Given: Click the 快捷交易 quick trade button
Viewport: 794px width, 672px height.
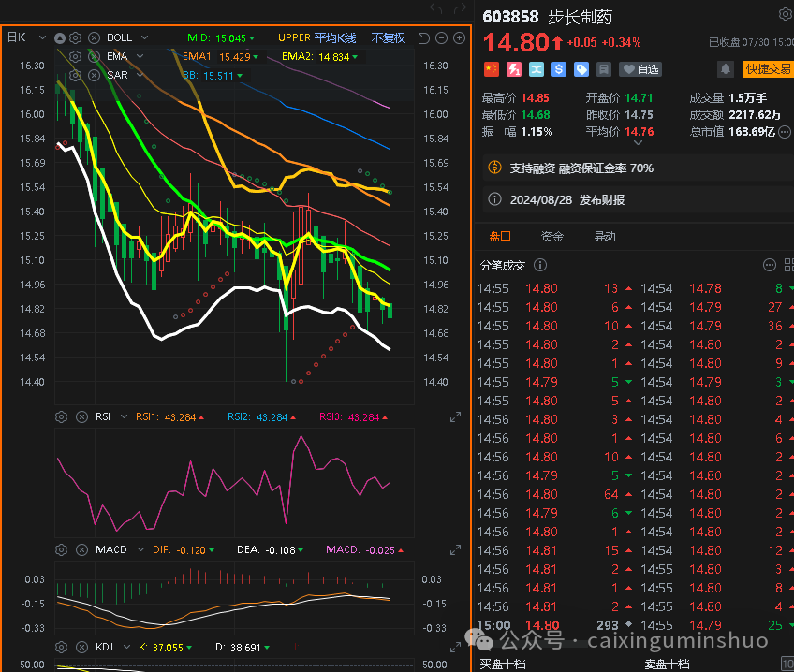Looking at the screenshot, I should [x=767, y=69].
